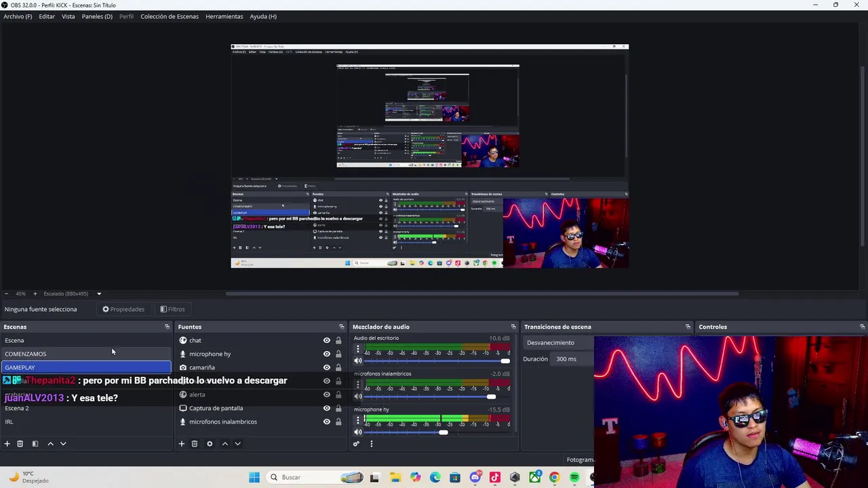Remove selected scene with trash icon

click(x=20, y=444)
